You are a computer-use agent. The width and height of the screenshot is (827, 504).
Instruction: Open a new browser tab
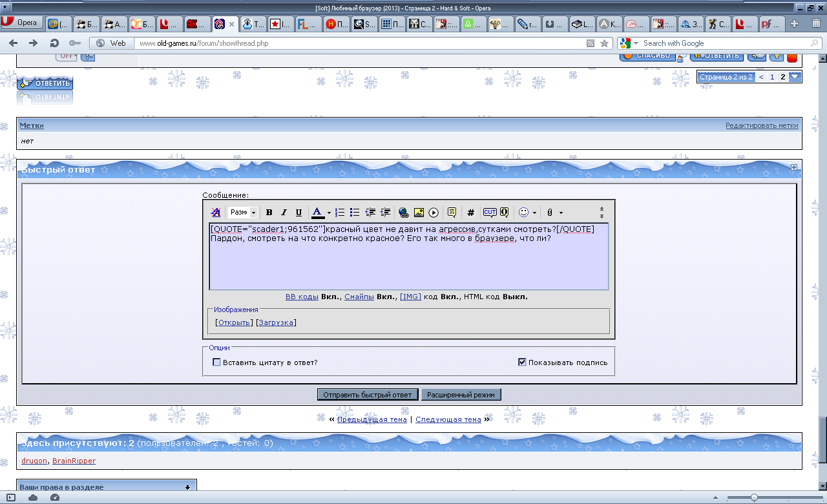coord(795,24)
